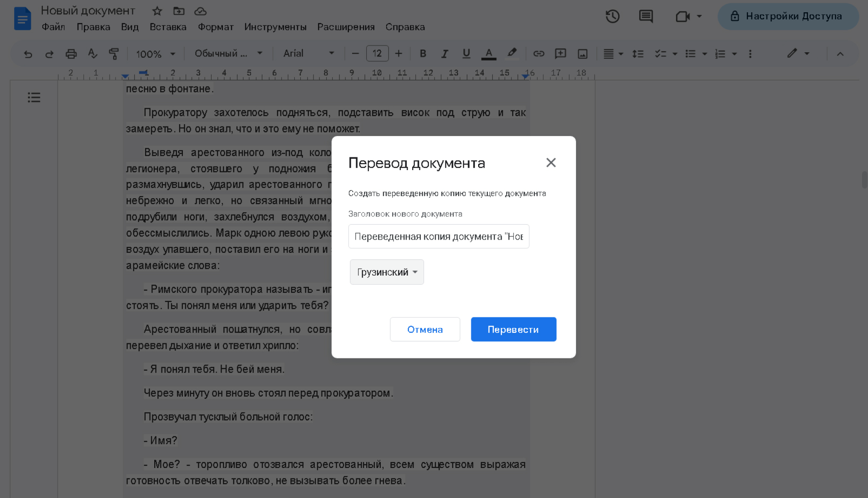The height and width of the screenshot is (498, 868).
Task: Open the comments history icon
Action: pyautogui.click(x=646, y=16)
